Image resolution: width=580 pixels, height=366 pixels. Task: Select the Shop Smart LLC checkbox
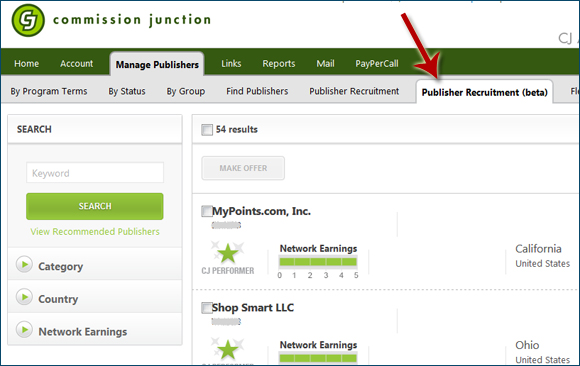pyautogui.click(x=206, y=308)
